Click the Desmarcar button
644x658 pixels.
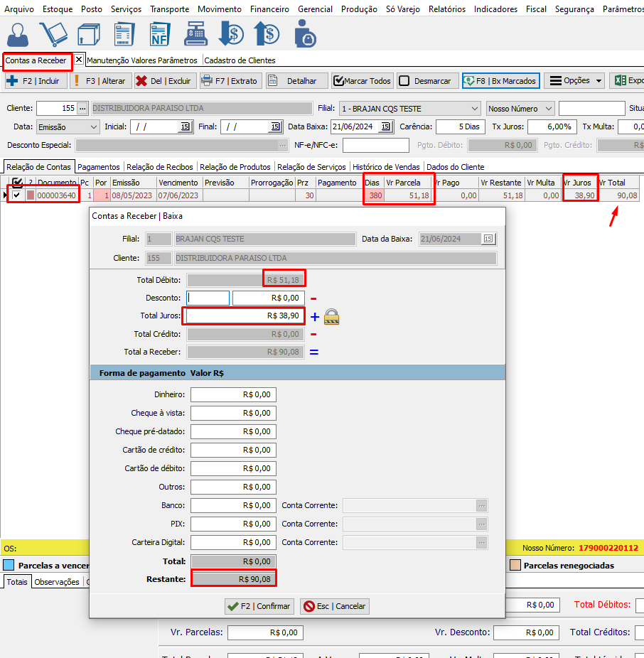(x=426, y=81)
